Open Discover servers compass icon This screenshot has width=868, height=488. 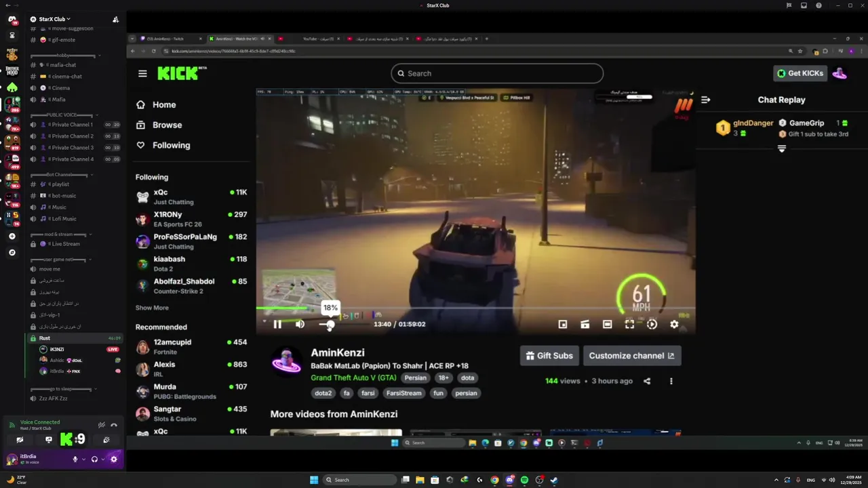[12, 253]
